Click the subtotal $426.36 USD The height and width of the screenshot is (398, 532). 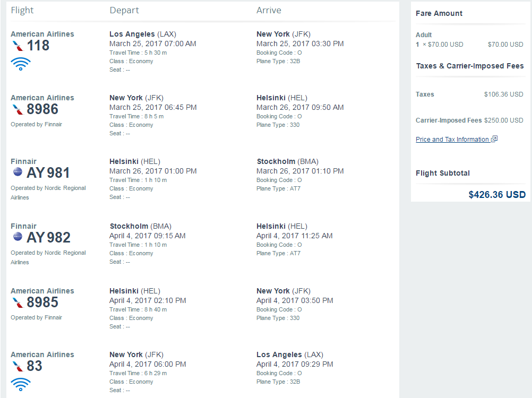click(497, 195)
